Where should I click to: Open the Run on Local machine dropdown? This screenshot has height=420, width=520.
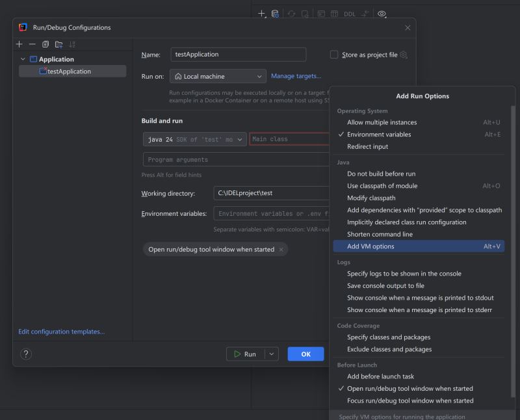(218, 76)
